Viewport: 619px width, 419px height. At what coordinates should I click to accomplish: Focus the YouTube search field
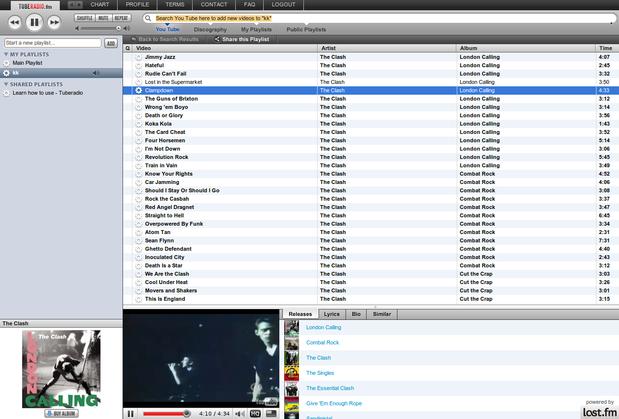coord(379,18)
